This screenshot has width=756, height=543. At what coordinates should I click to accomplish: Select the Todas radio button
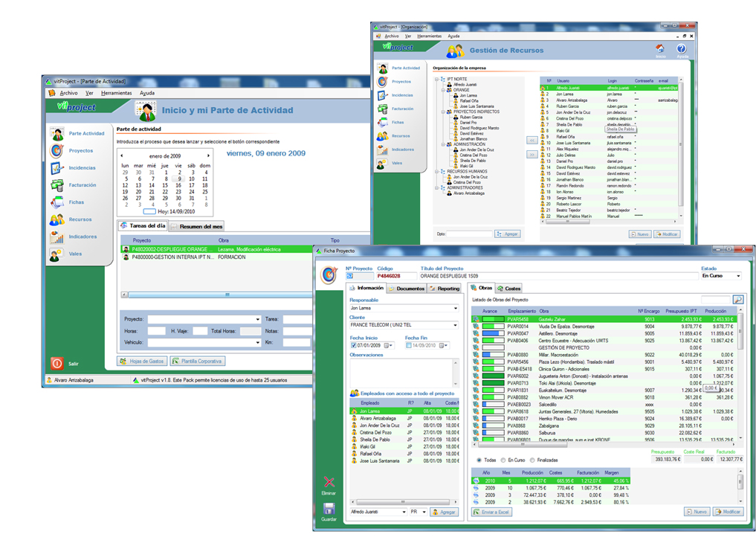click(x=479, y=460)
